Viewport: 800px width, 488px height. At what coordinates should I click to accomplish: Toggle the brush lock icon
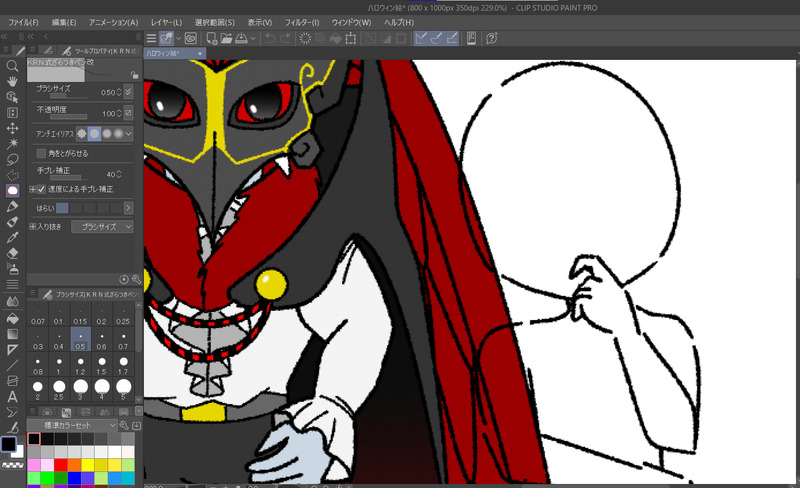tap(134, 75)
